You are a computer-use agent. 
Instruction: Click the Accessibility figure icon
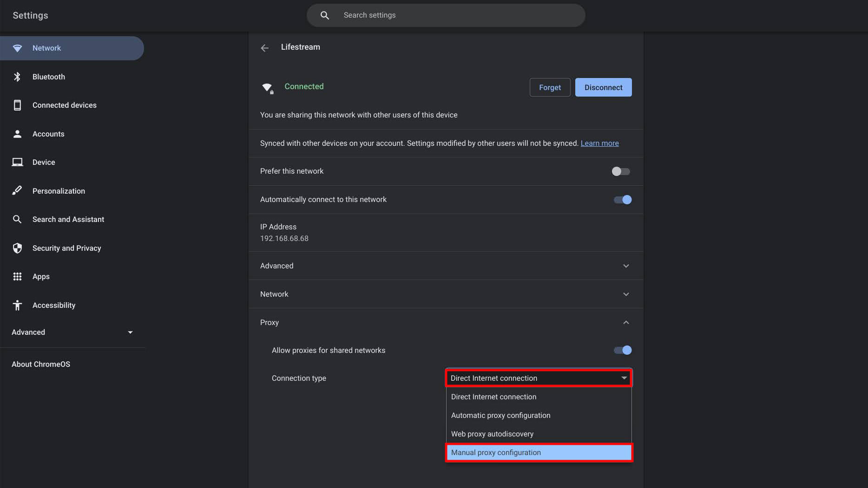(x=17, y=305)
